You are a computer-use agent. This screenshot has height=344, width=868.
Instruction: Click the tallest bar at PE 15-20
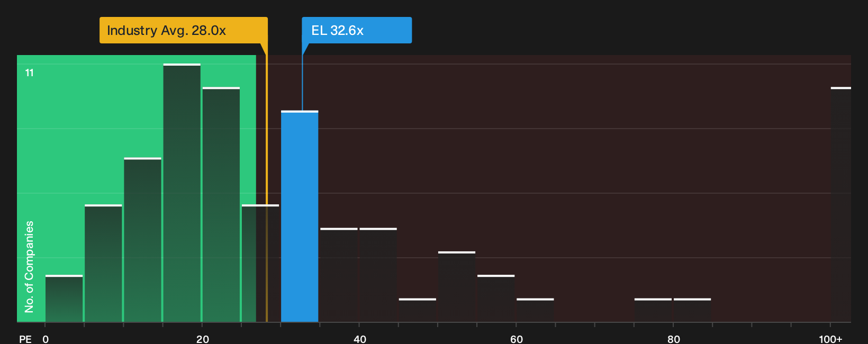[x=182, y=193]
